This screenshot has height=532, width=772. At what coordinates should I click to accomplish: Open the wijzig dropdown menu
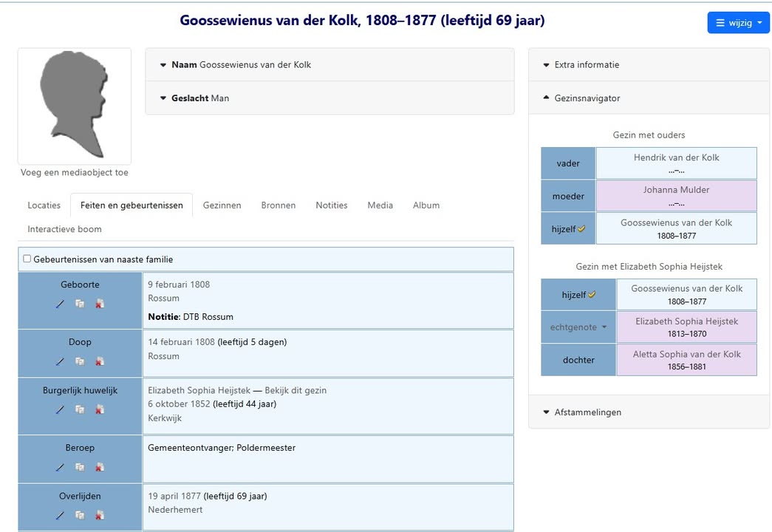coord(738,23)
